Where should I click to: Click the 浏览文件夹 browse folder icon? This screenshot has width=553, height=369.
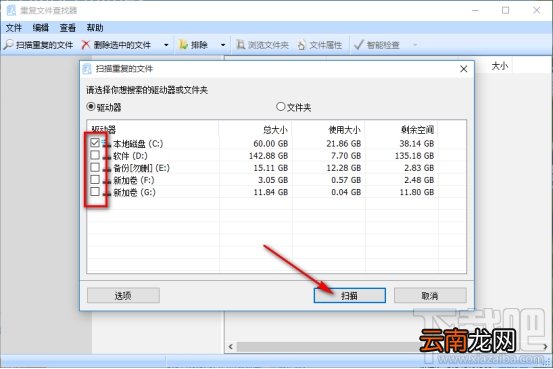pyautogui.click(x=241, y=45)
